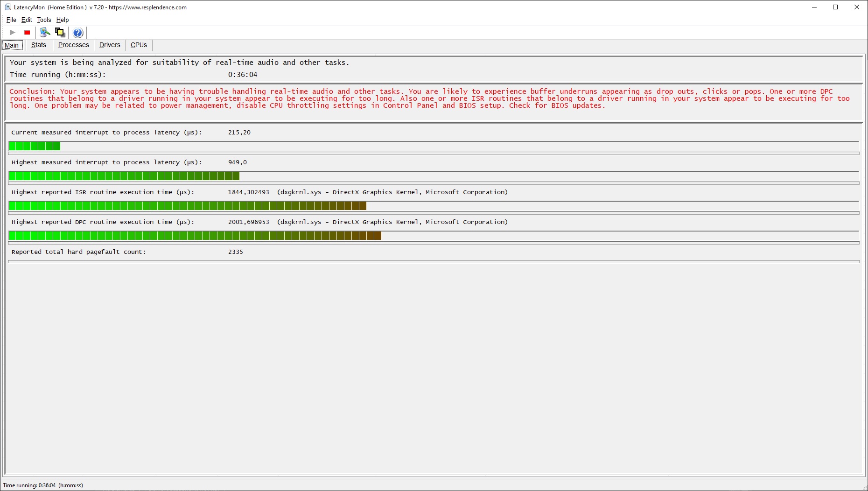Click the current interrupt to process latency bar
The height and width of the screenshot is (491, 868).
[x=434, y=146]
